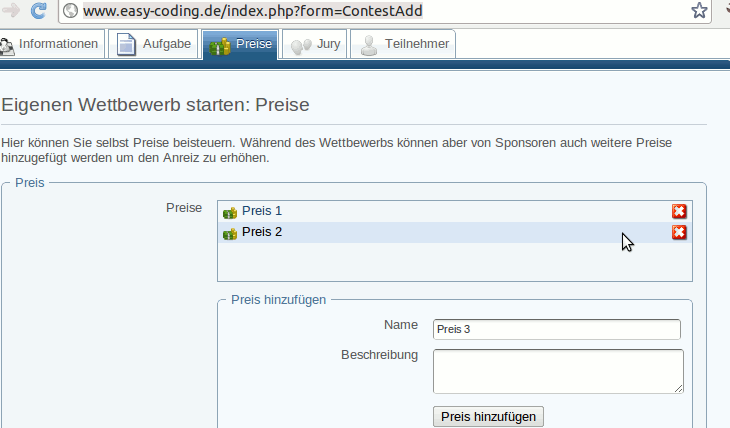This screenshot has height=428, width=730.
Task: Reload the page with the refresh icon
Action: coord(39,11)
